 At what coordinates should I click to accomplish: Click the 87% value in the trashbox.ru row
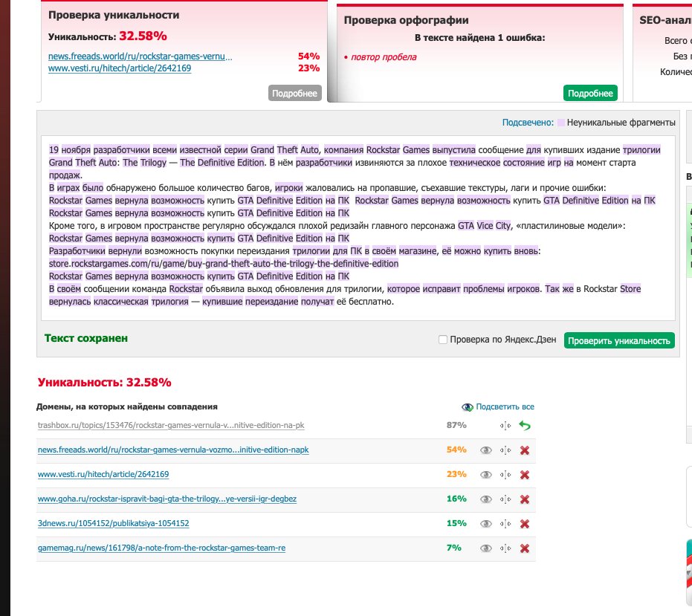pos(456,425)
